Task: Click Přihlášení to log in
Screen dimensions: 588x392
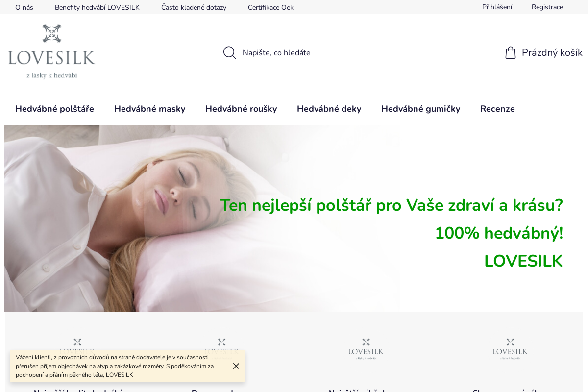Action: pos(497,7)
